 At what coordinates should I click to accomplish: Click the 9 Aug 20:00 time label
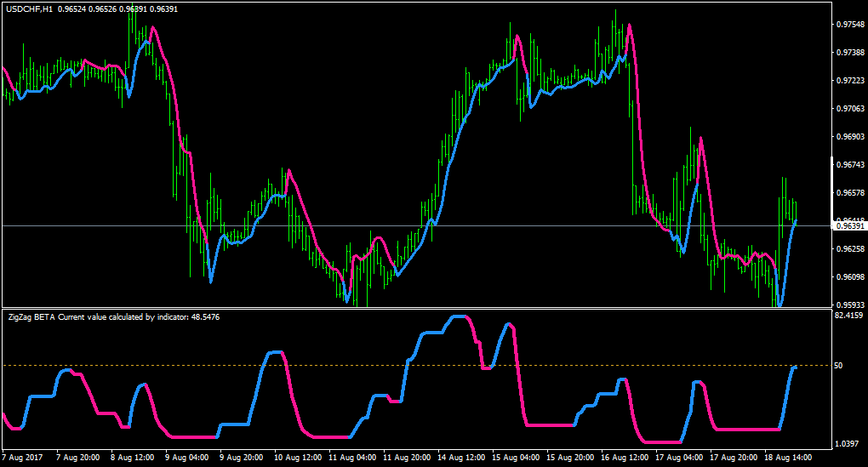(242, 458)
